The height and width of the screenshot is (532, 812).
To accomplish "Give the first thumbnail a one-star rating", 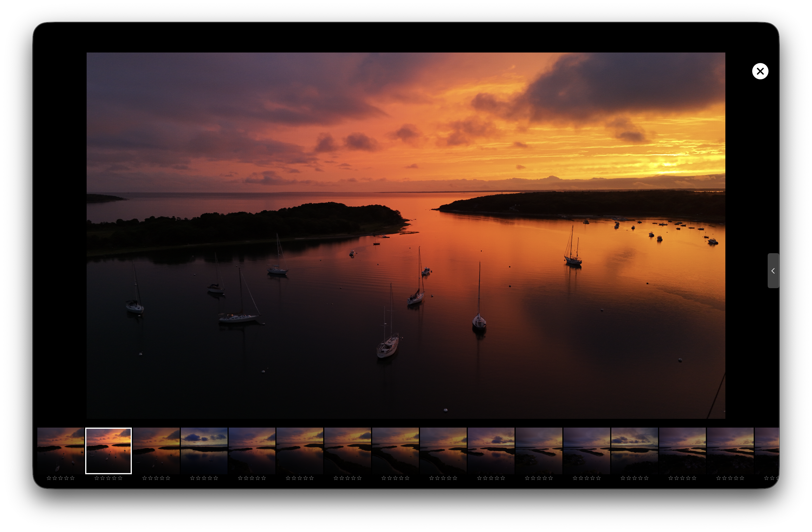I will click(x=49, y=478).
